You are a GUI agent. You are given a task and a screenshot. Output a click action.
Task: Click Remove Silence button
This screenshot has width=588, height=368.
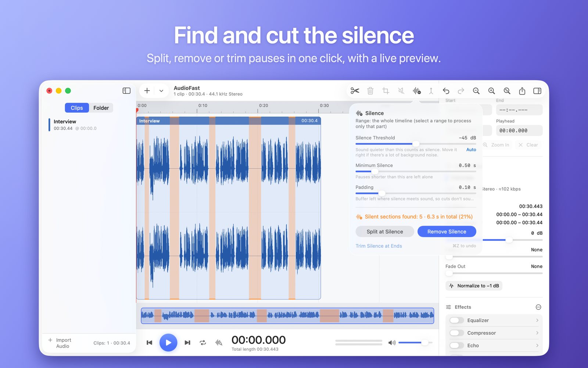(447, 231)
